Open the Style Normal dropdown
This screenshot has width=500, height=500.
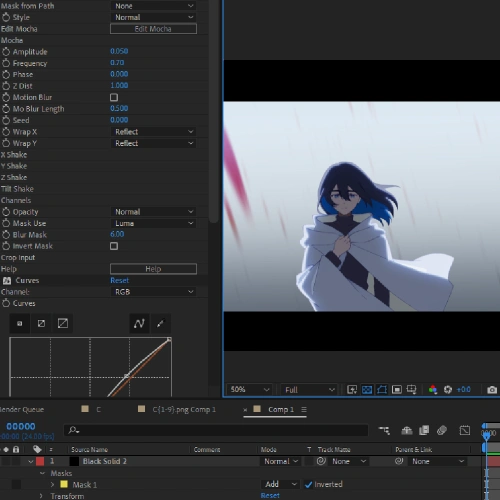[x=153, y=17]
